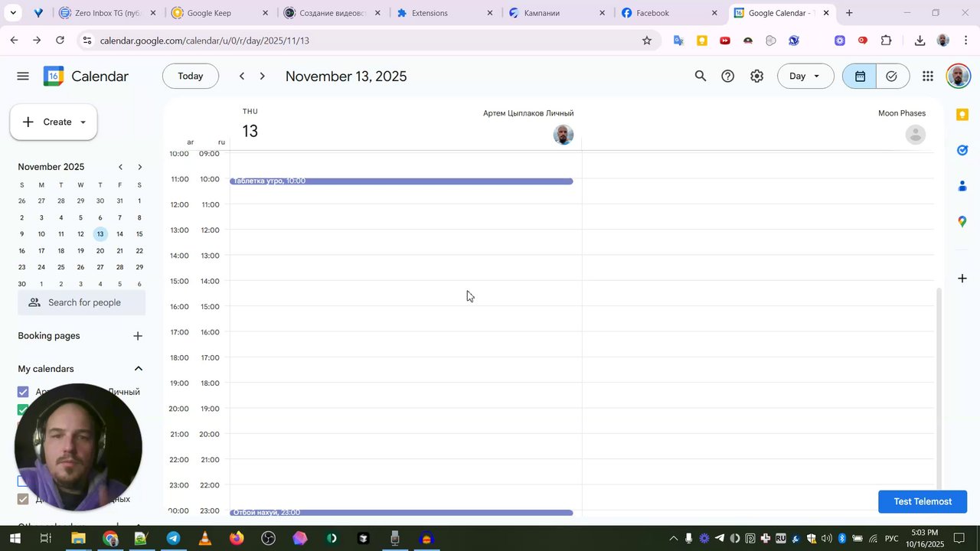
Task: Open the 23:00 event at the bottom
Action: [401, 513]
